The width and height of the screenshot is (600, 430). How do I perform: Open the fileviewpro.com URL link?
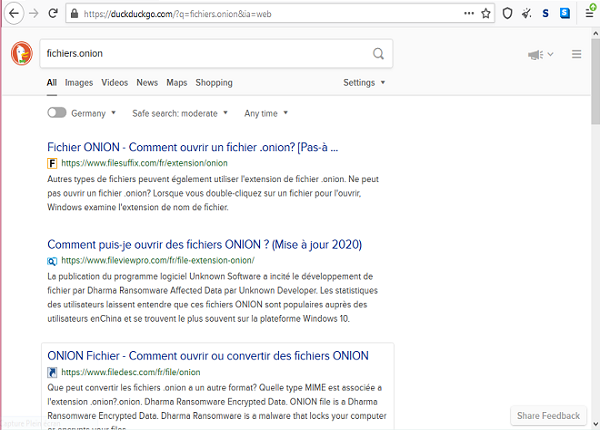(158, 261)
